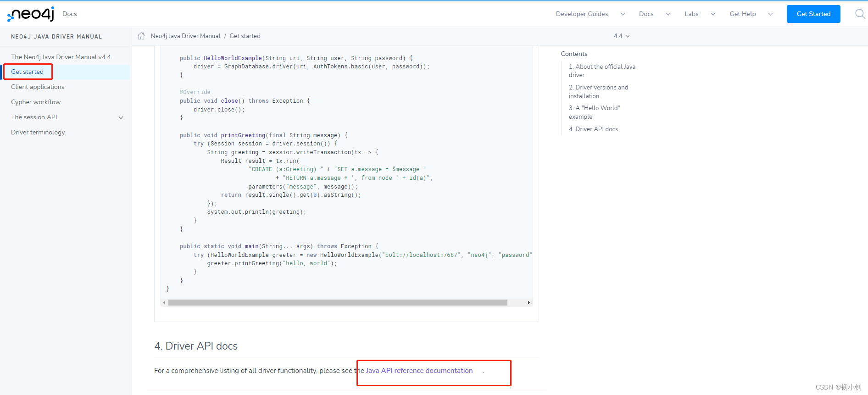Expand the Get Help menu chevron

tap(770, 14)
